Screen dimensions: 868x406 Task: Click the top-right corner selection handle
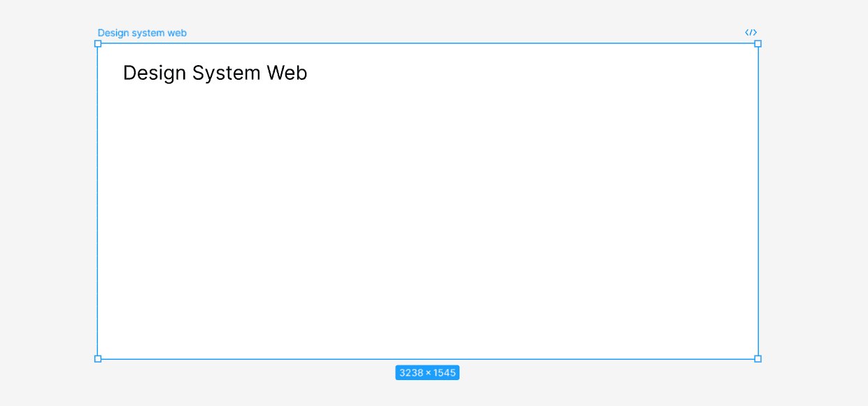click(x=757, y=43)
